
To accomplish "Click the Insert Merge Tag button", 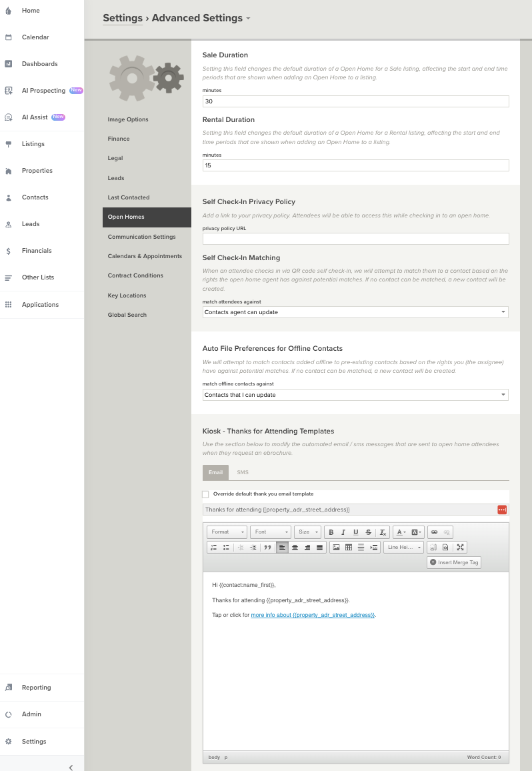I will (x=454, y=562).
